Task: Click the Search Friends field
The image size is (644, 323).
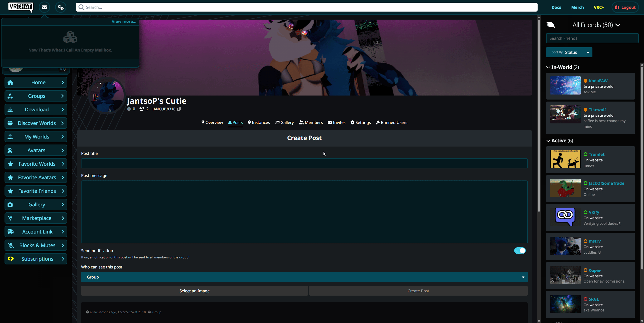Action: 592,38
